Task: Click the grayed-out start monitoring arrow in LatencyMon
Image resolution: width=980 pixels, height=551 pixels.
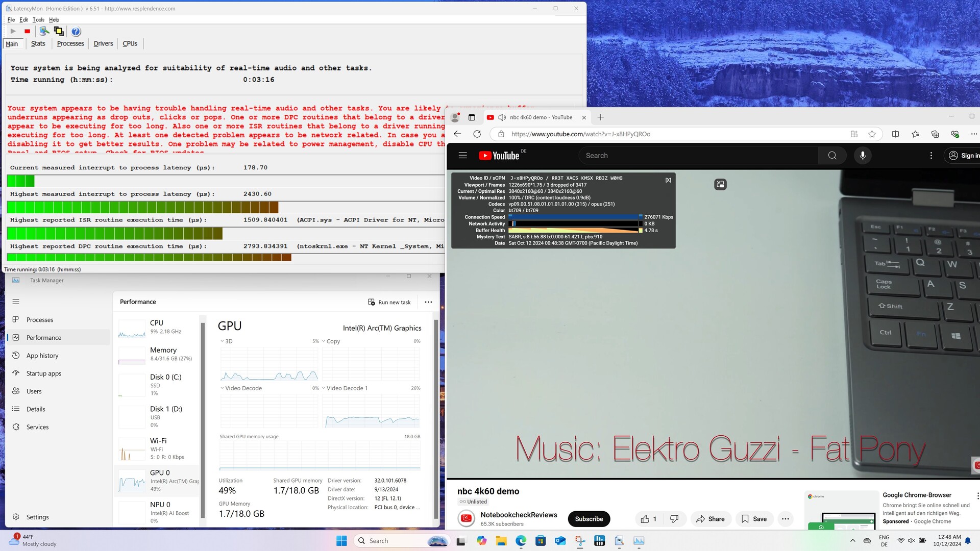Action: (13, 31)
